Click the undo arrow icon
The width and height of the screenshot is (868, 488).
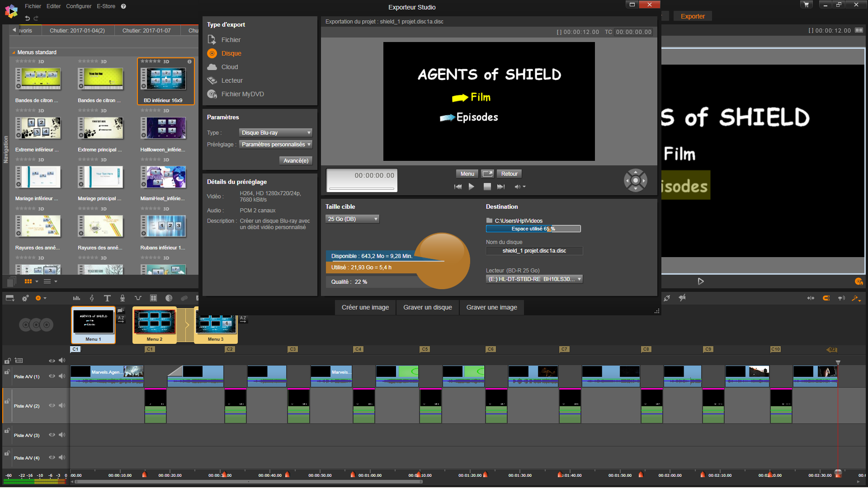(27, 18)
